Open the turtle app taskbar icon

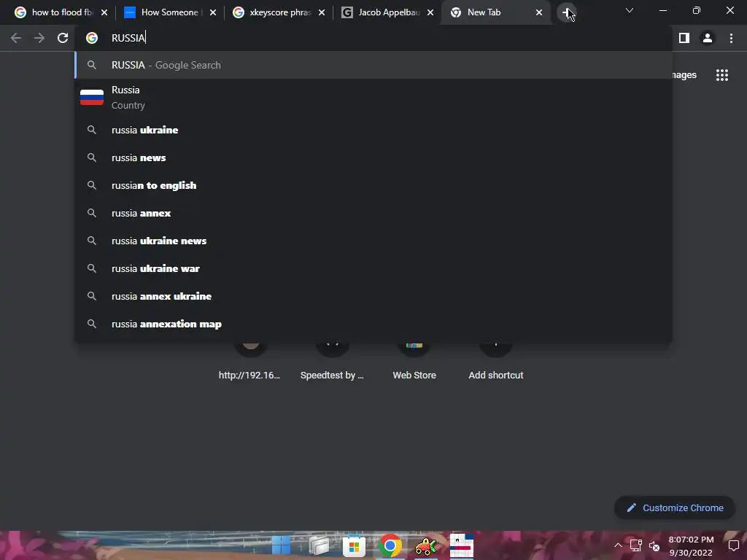pos(425,545)
